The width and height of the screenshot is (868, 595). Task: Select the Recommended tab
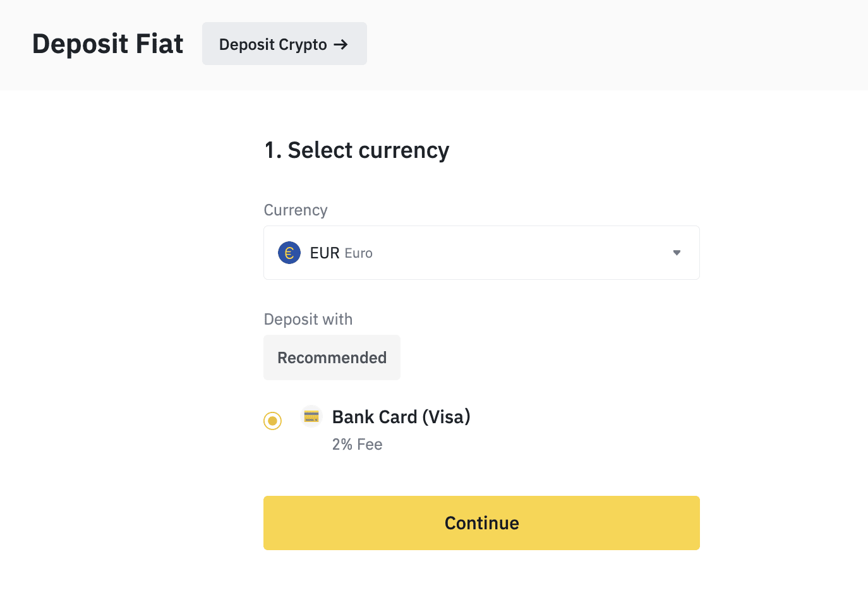coord(332,358)
